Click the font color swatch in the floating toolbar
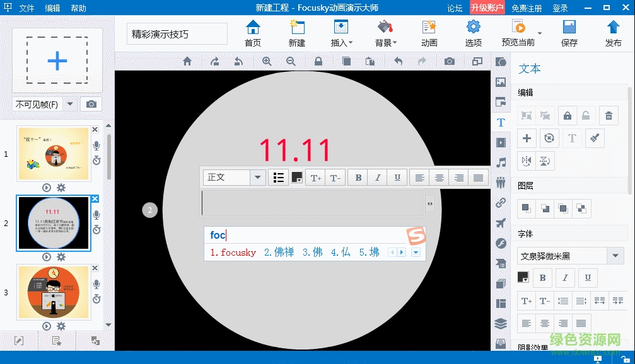This screenshot has width=635, height=364. coord(297,177)
